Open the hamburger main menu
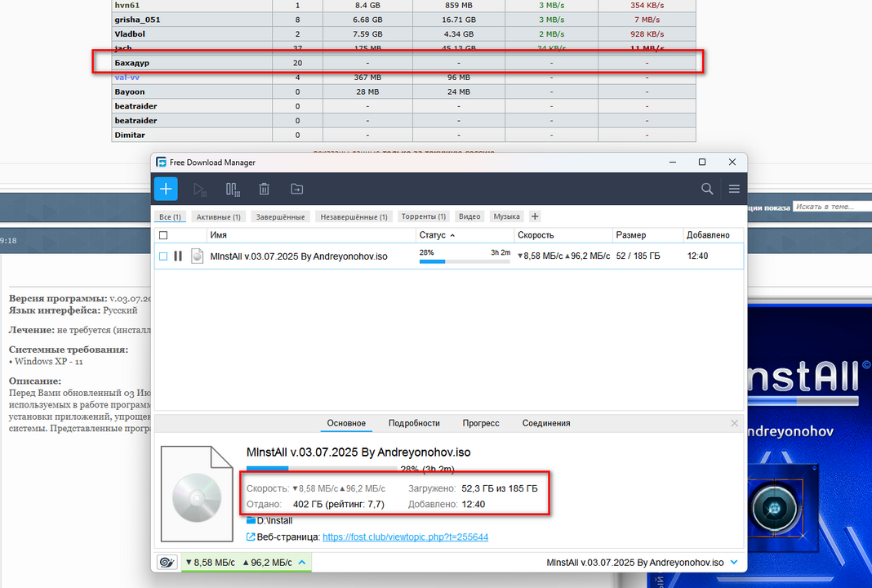Viewport: 872px width, 588px height. coord(734,189)
